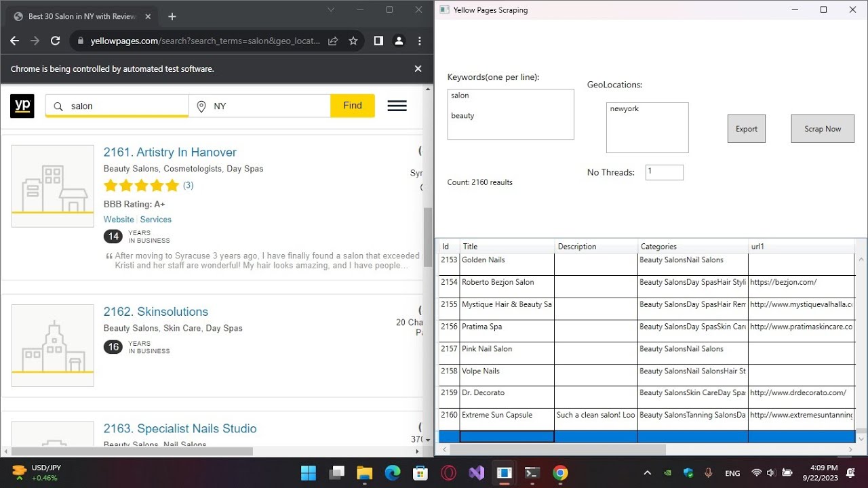Open Chrome tab search dropdown
The height and width of the screenshot is (488, 868).
pyautogui.click(x=331, y=9)
